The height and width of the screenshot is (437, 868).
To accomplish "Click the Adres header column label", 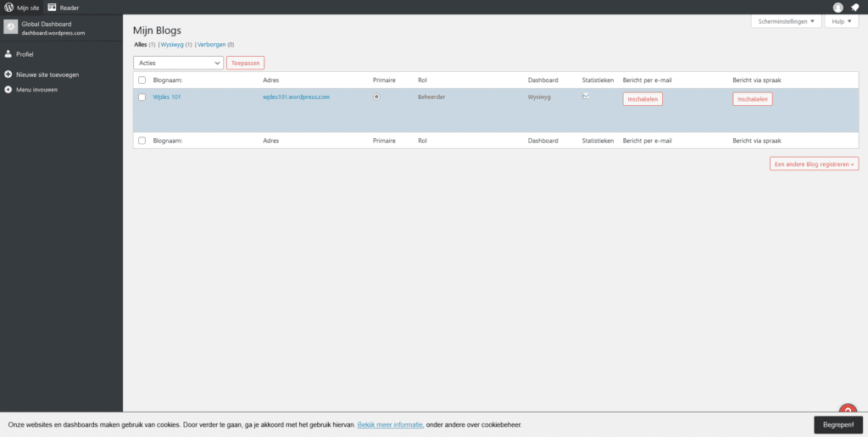I will [x=270, y=80].
